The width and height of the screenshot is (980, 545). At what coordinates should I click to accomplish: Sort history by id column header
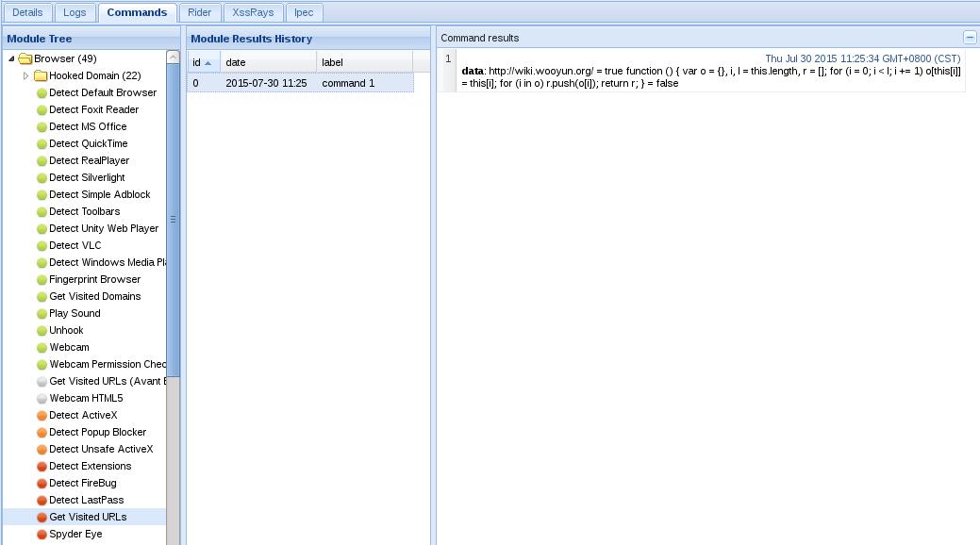[203, 62]
